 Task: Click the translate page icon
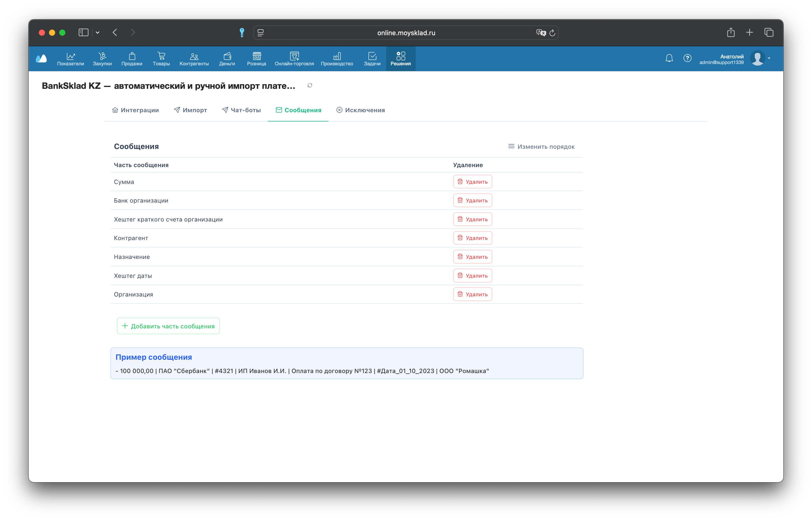541,33
